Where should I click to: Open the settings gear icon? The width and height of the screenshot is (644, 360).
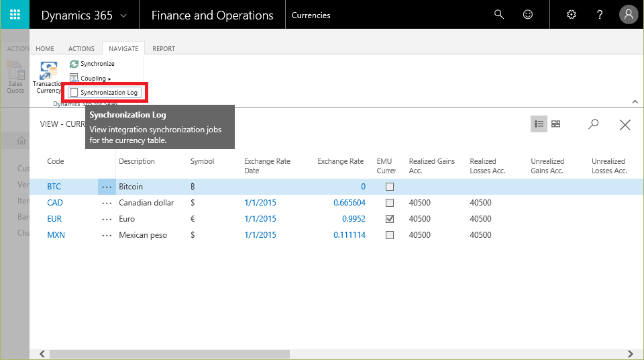[572, 15]
